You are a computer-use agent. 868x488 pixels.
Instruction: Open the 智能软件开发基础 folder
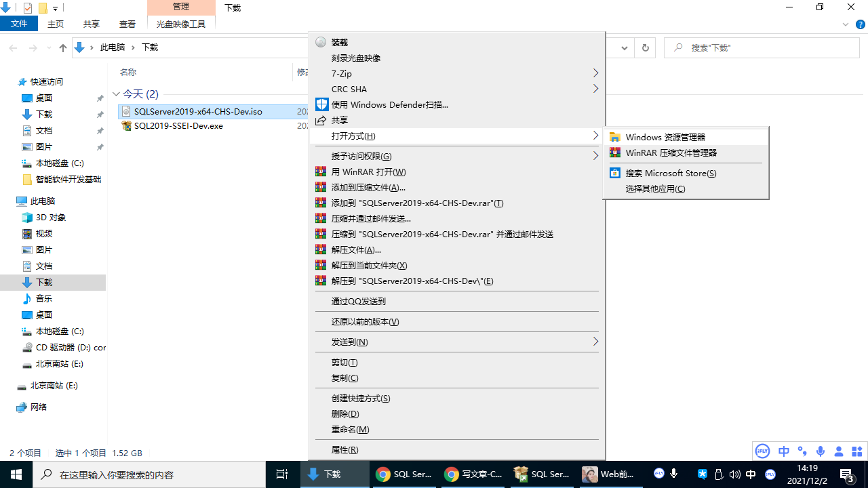tap(68, 179)
